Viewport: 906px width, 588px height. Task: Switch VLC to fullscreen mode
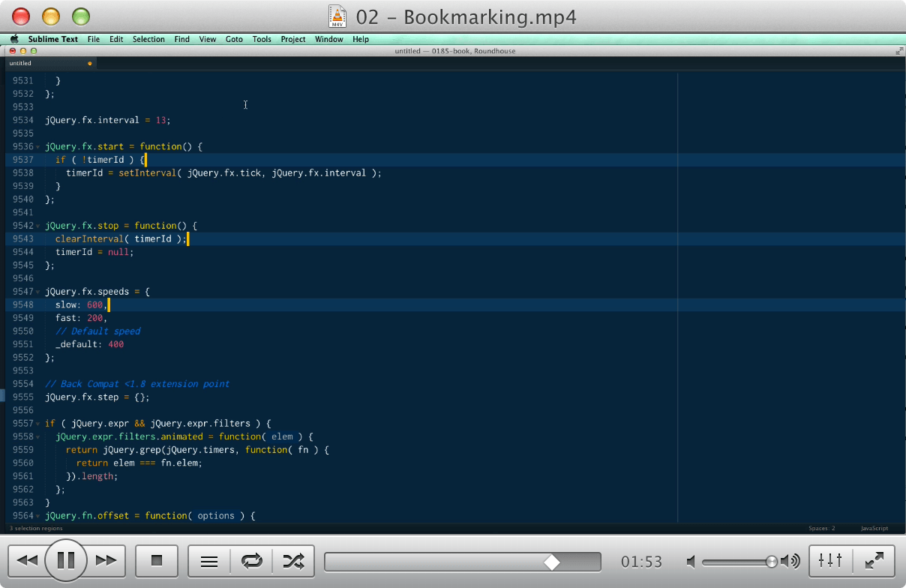[x=874, y=560]
